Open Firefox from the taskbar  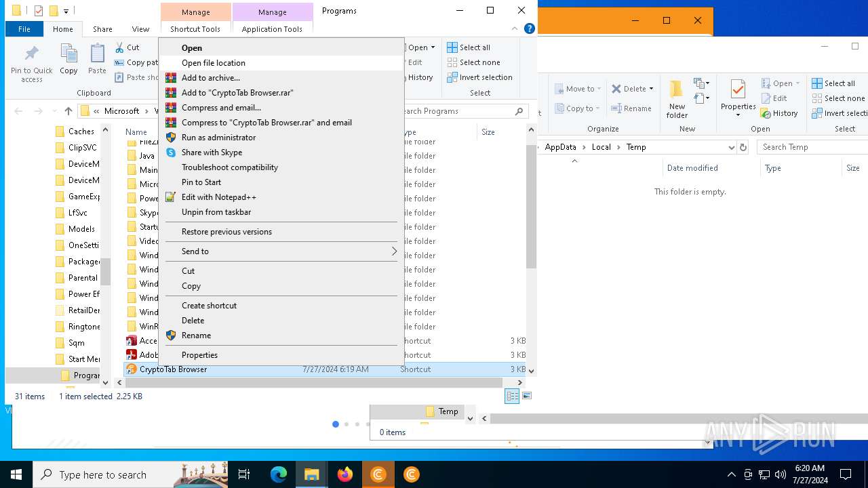pos(345,474)
